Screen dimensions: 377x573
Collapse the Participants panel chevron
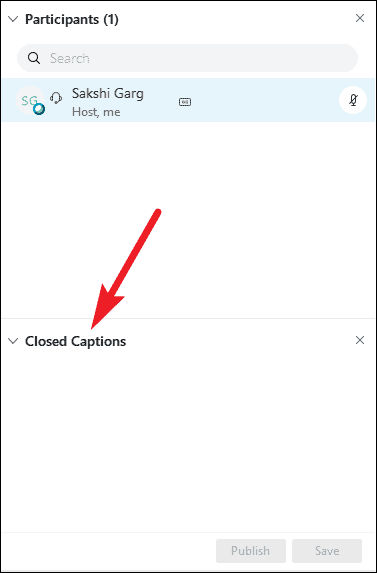(x=13, y=19)
